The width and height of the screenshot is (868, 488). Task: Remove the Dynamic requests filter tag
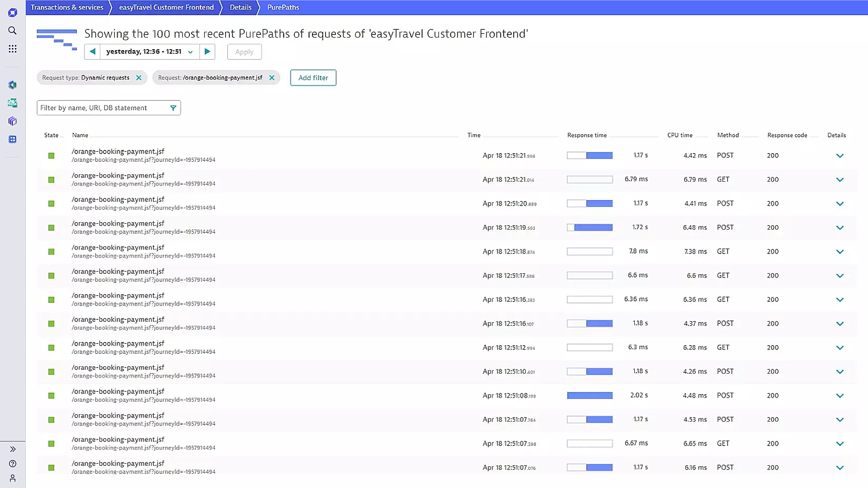(x=138, y=77)
